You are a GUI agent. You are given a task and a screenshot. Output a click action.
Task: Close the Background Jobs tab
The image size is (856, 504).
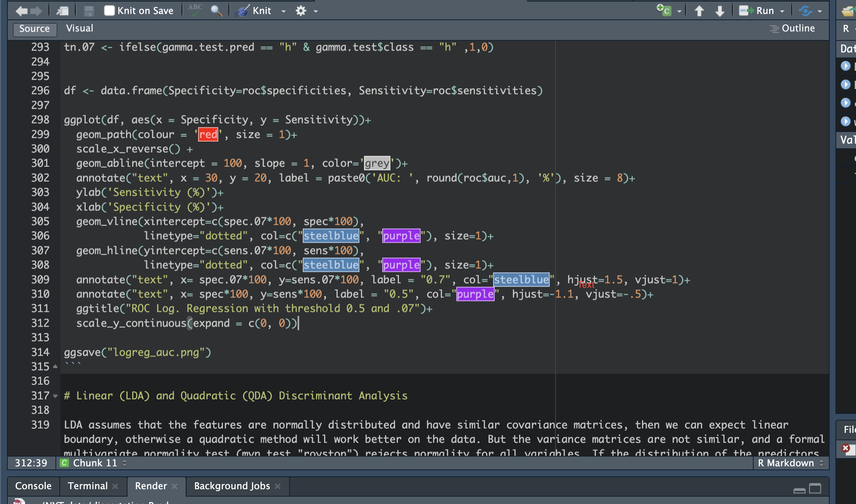click(x=278, y=486)
